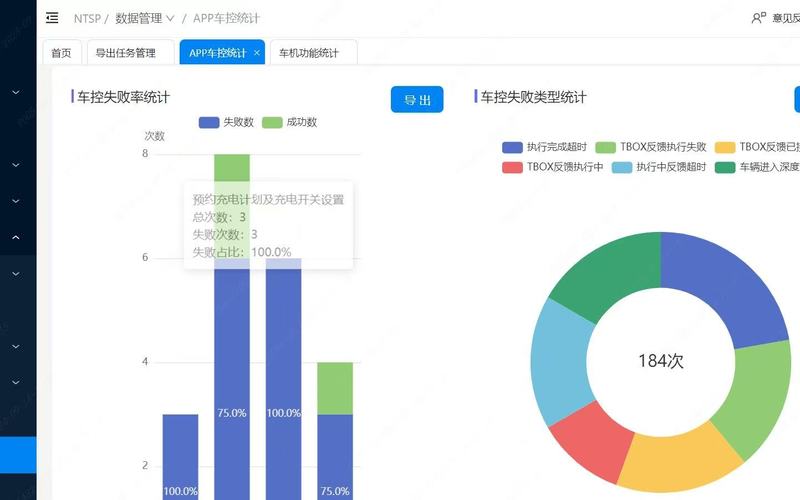This screenshot has height=500, width=800.
Task: Close the APP车控统计 tab with its X
Action: (257, 53)
